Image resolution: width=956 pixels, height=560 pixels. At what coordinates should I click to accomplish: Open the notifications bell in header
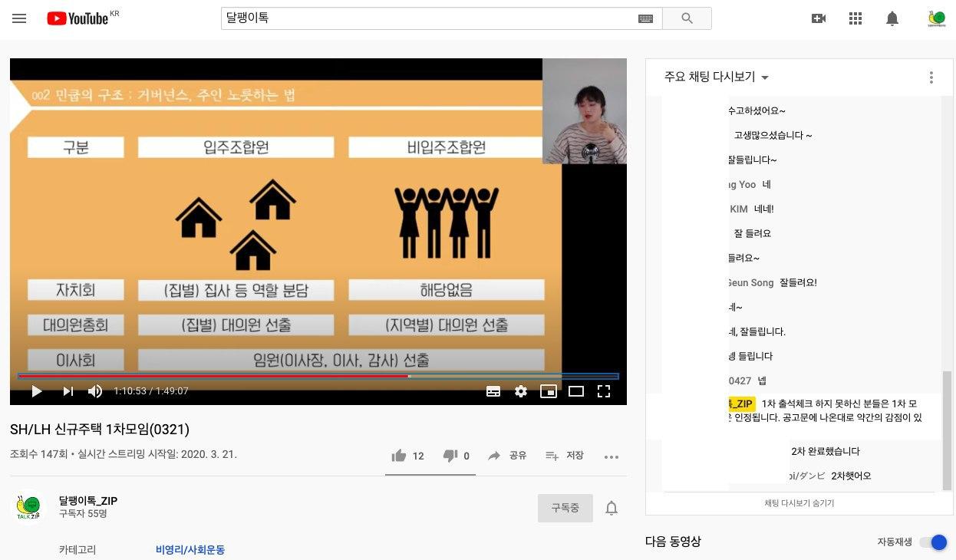pos(892,18)
